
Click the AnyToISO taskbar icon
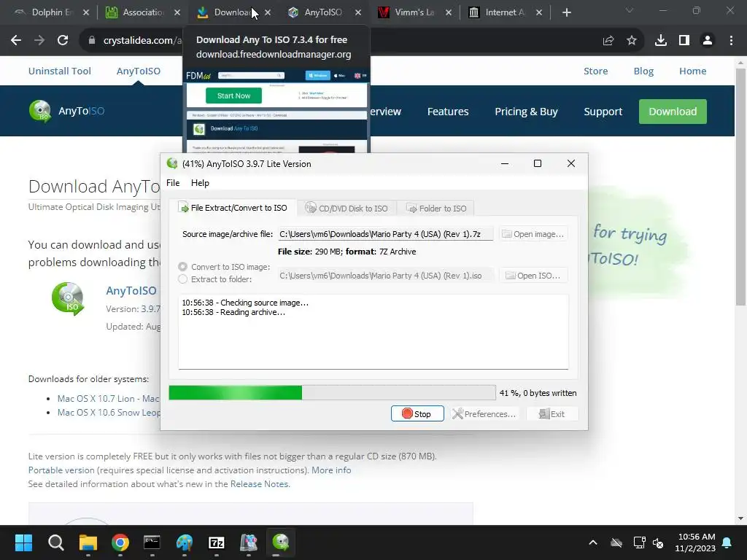pyautogui.click(x=281, y=542)
